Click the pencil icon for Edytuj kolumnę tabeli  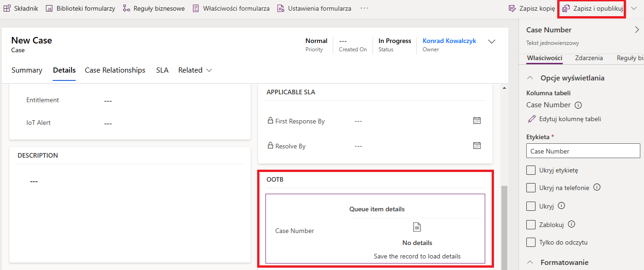[x=531, y=119]
